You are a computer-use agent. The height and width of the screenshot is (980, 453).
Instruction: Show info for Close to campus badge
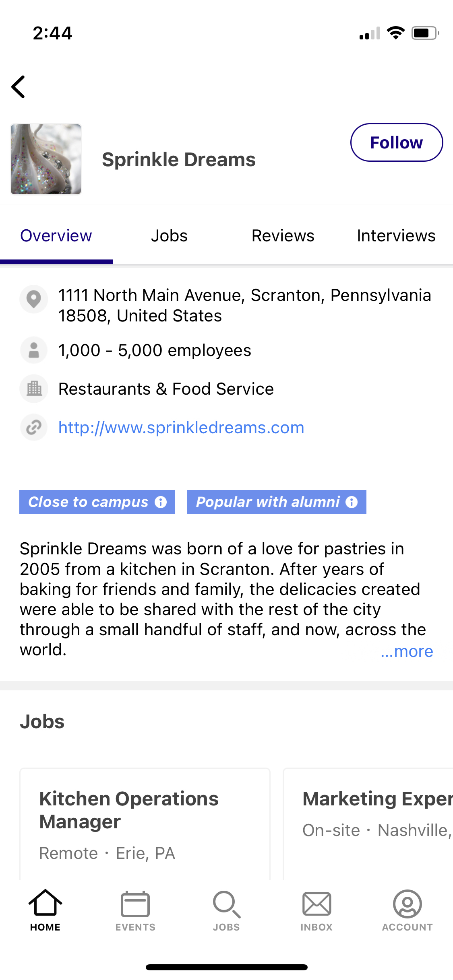click(x=161, y=502)
